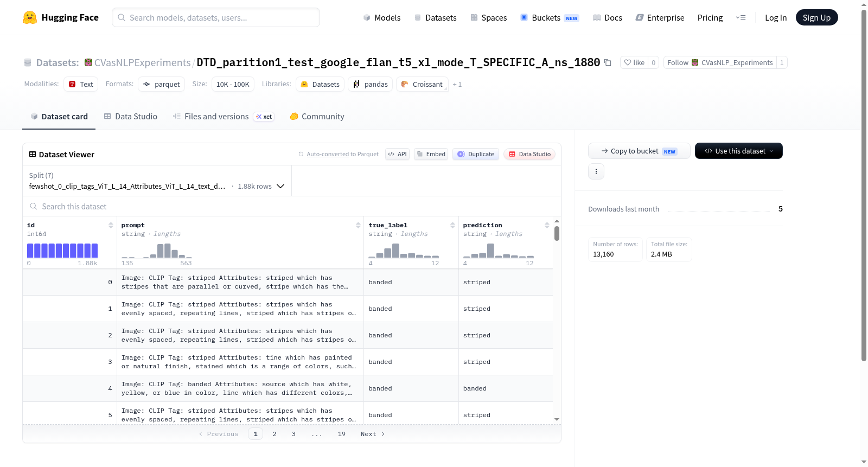The height and width of the screenshot is (467, 868).
Task: Click the parquet format tag
Action: 161,84
